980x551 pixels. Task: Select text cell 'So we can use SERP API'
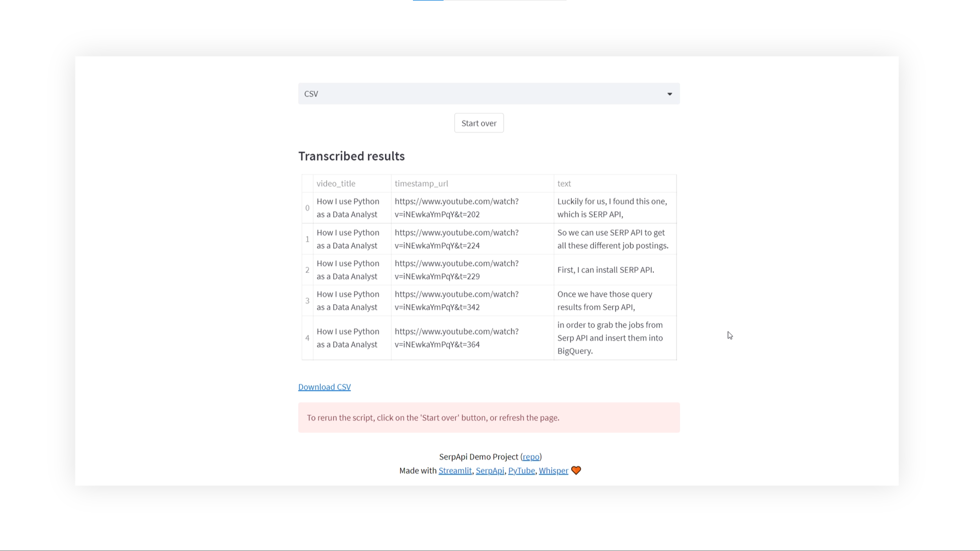click(x=615, y=239)
